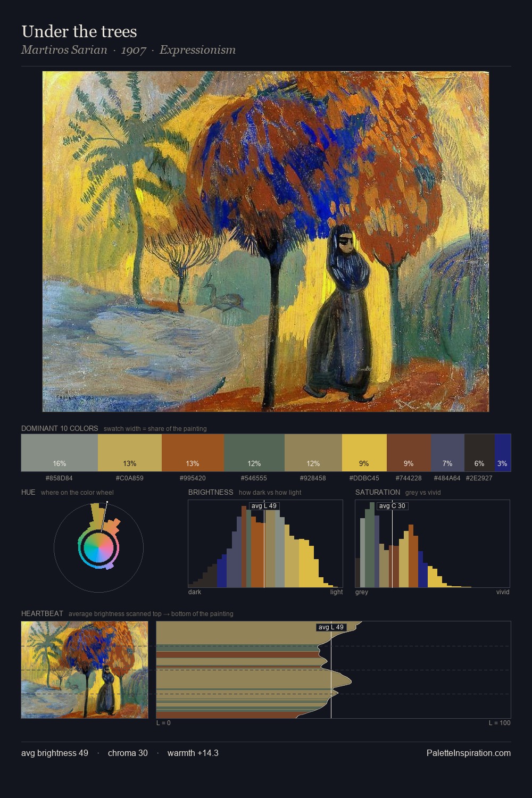Screen dimensions: 532x798
Task: Click the hex code #928458 text
Action: click(x=313, y=478)
